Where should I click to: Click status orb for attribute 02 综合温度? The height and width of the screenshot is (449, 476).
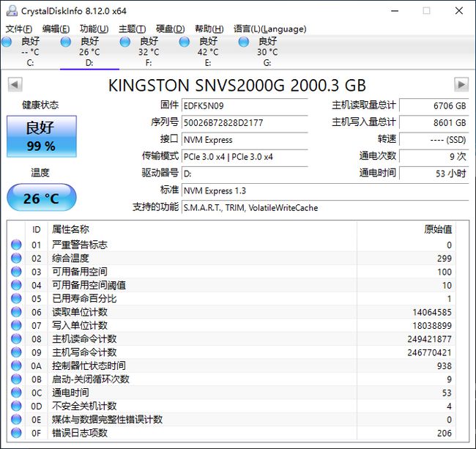16,258
